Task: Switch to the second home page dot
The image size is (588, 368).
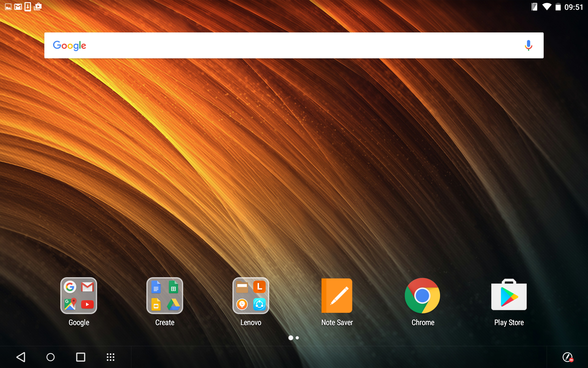Action: 297,338
